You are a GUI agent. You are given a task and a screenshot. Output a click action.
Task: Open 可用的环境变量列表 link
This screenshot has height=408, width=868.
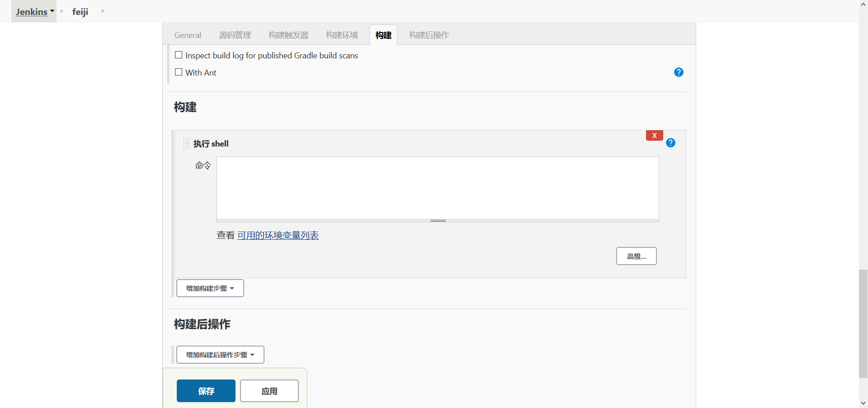pyautogui.click(x=278, y=235)
